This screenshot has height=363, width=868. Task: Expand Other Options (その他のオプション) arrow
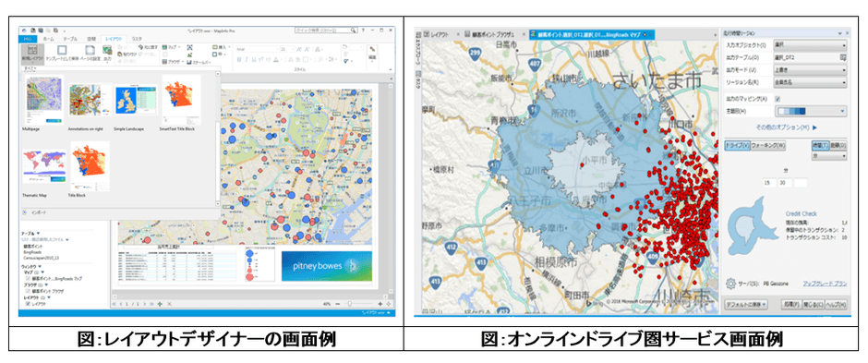click(814, 127)
